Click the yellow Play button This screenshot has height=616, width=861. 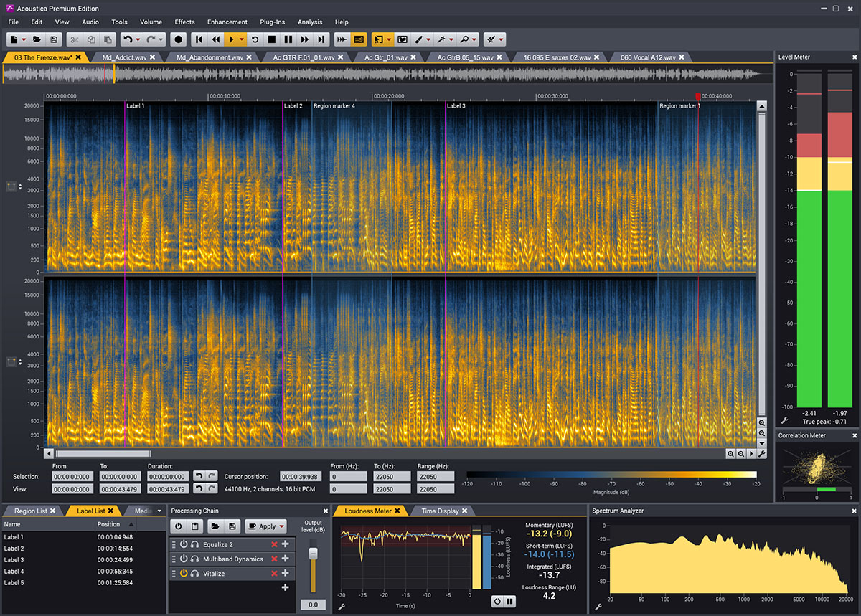click(x=232, y=39)
